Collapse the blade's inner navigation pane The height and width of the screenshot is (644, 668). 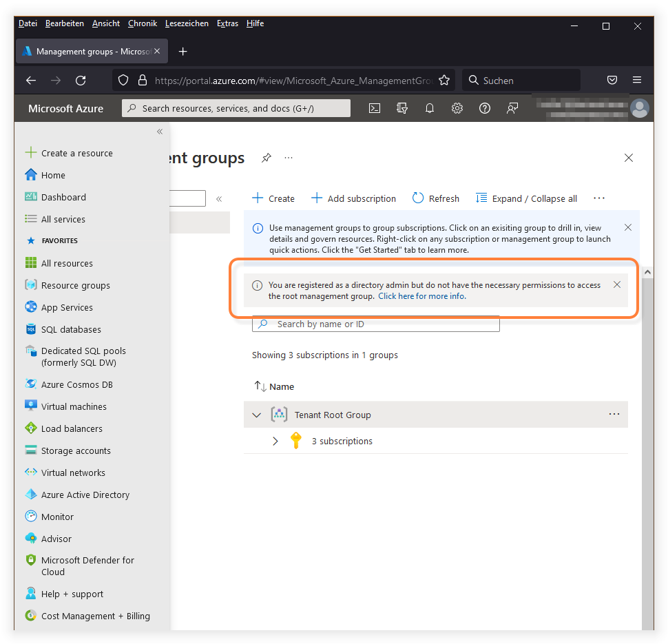pyautogui.click(x=219, y=198)
